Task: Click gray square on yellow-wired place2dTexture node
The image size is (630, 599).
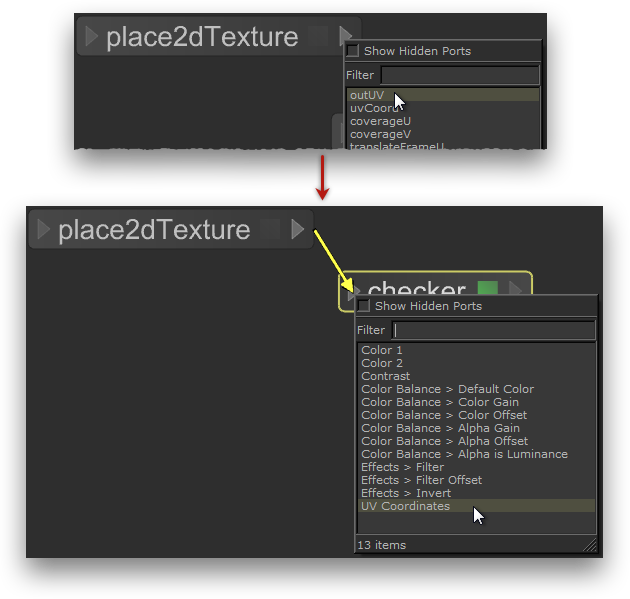Action: [x=270, y=230]
